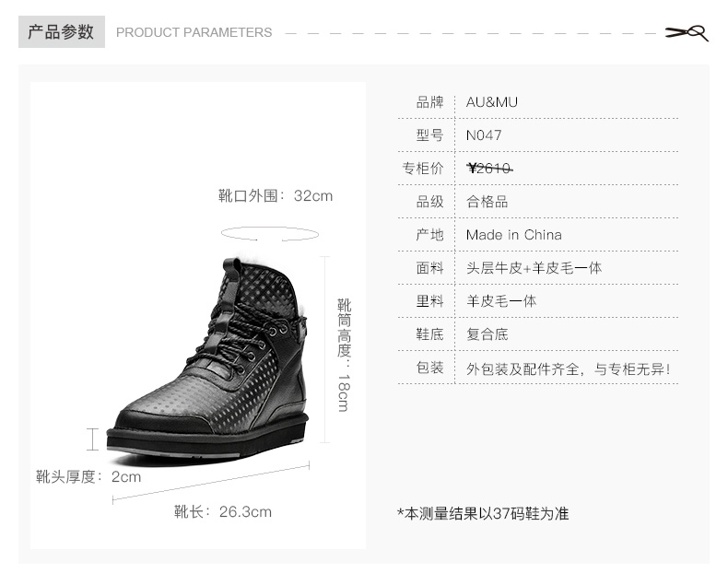Click the N047 model number
This screenshot has width=728, height=585.
pyautogui.click(x=484, y=135)
